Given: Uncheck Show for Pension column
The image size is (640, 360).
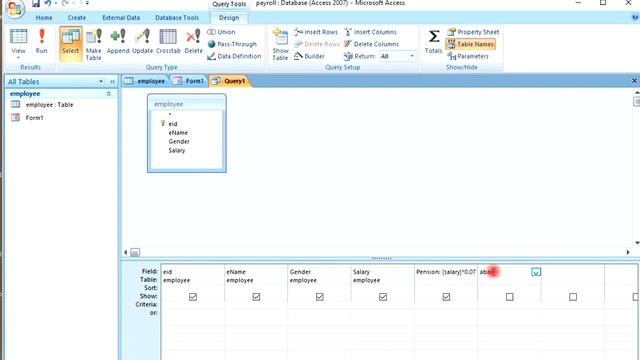Looking at the screenshot, I should click(446, 297).
